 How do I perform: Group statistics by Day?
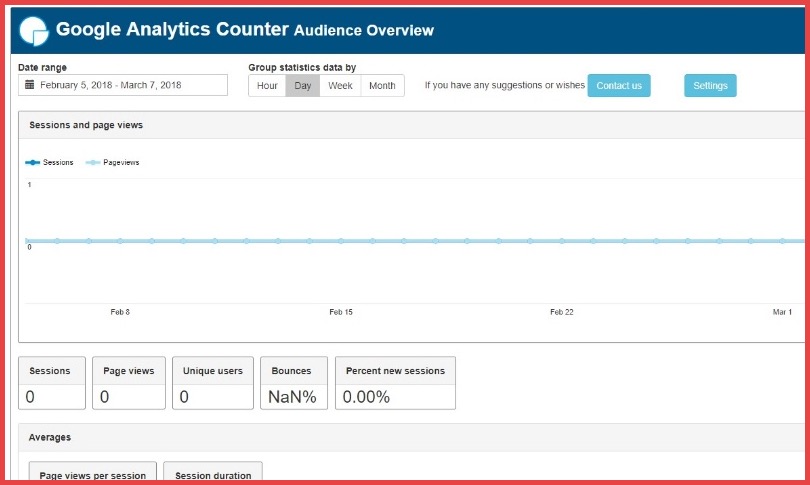coord(302,86)
